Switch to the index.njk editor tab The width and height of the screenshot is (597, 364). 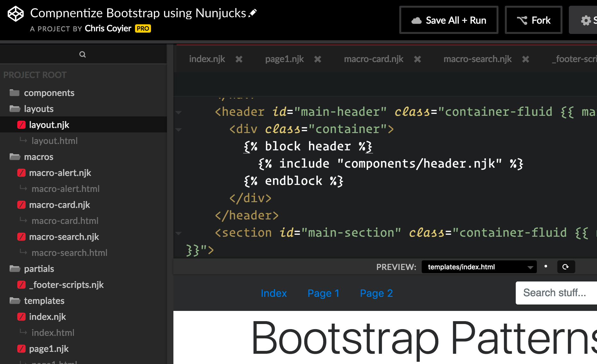pos(207,59)
